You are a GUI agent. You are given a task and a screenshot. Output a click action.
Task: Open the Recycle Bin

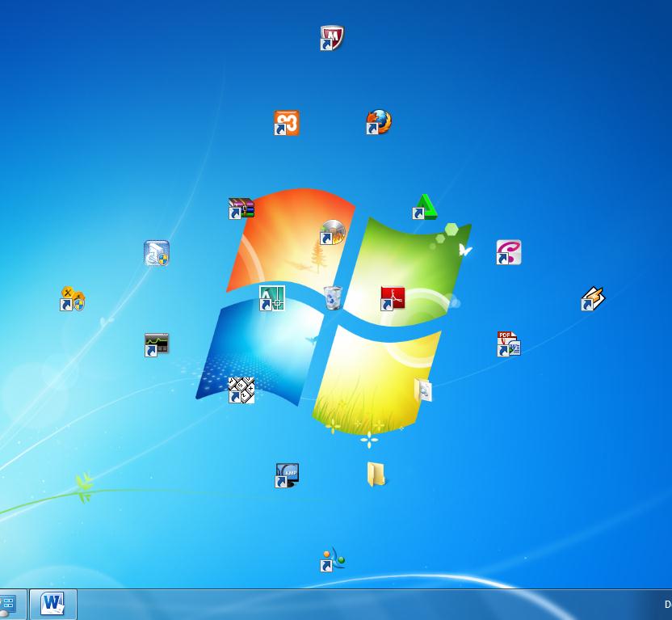[x=333, y=297]
